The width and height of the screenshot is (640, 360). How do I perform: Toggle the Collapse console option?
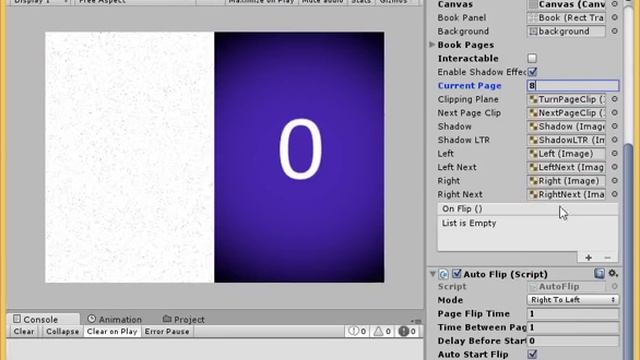(62, 331)
